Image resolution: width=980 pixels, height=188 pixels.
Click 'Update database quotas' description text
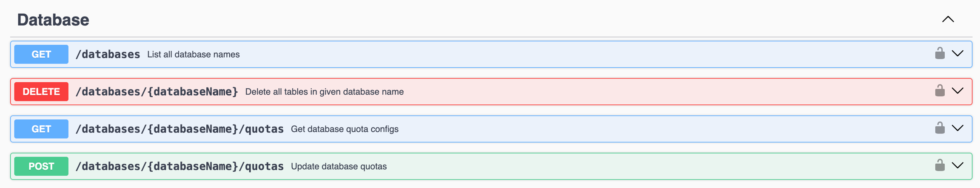tap(339, 167)
